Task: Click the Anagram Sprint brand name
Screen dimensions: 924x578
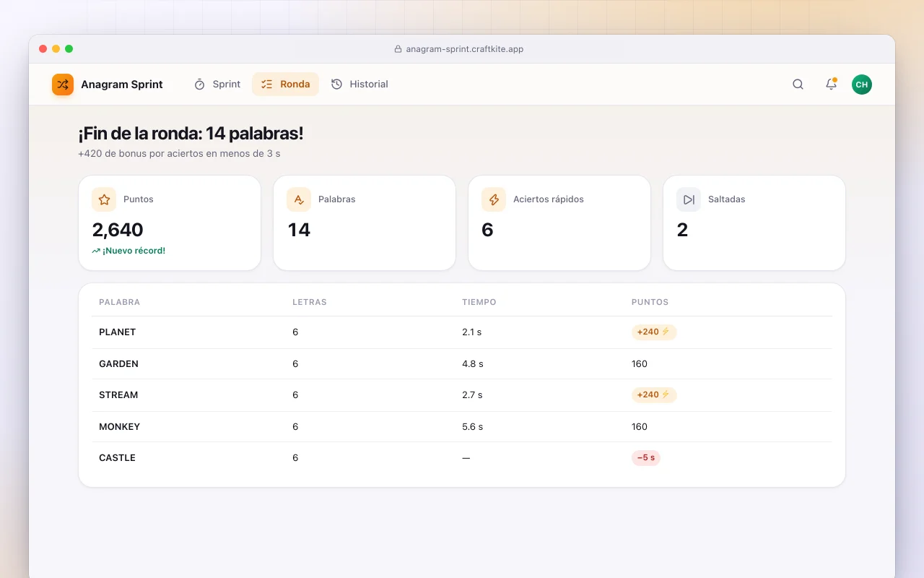Action: [x=122, y=85]
